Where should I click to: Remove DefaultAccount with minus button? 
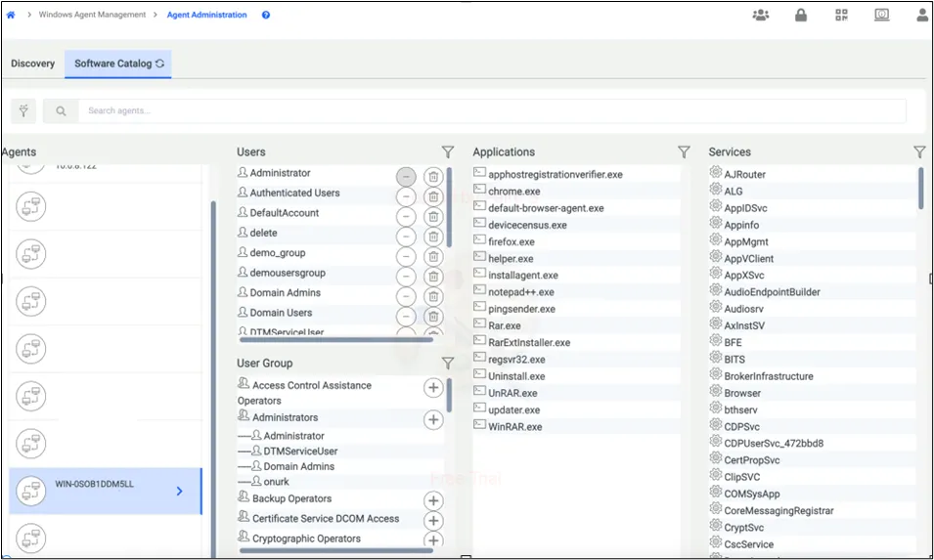[x=406, y=217]
